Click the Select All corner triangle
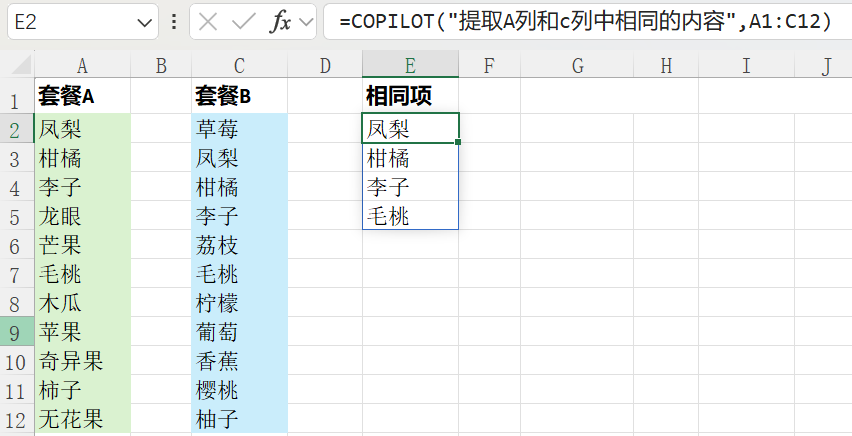This screenshot has width=852, height=436. tap(17, 66)
